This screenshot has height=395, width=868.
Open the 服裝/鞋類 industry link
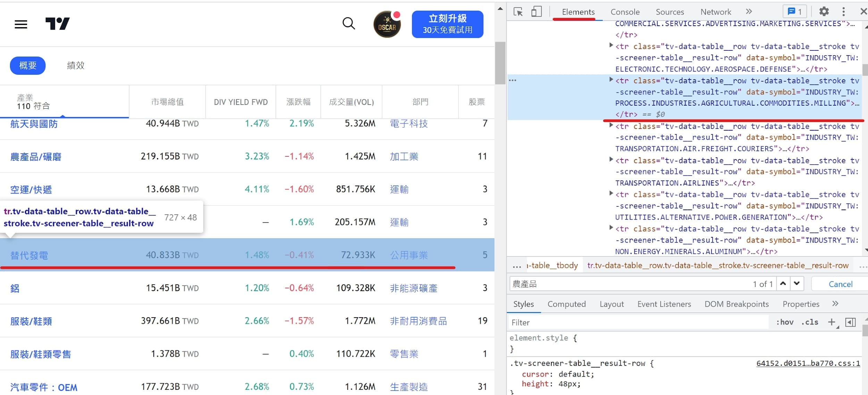click(31, 321)
